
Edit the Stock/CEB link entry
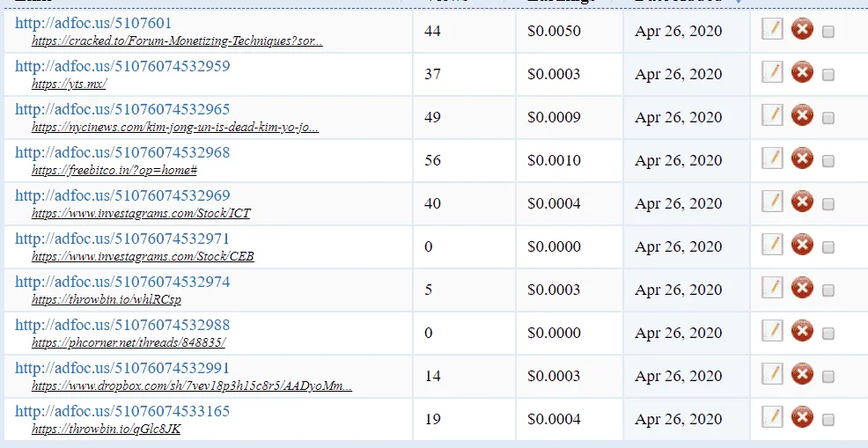(x=772, y=245)
